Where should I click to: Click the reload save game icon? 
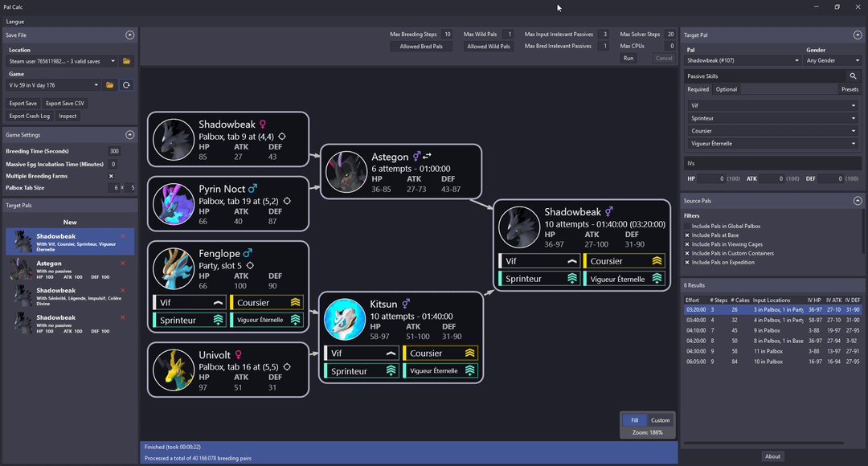click(x=126, y=85)
